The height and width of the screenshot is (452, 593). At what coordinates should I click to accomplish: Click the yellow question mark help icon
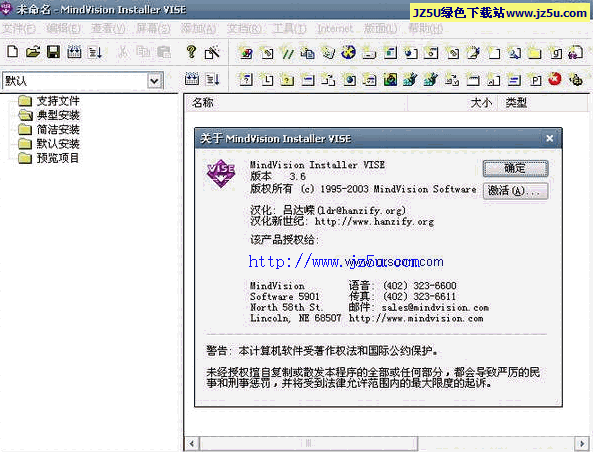(x=191, y=52)
